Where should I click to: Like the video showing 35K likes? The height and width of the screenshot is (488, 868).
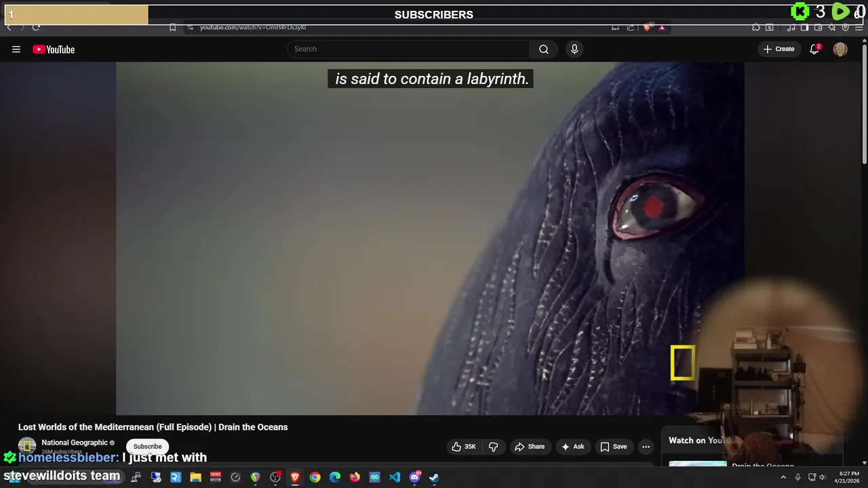pos(464,447)
